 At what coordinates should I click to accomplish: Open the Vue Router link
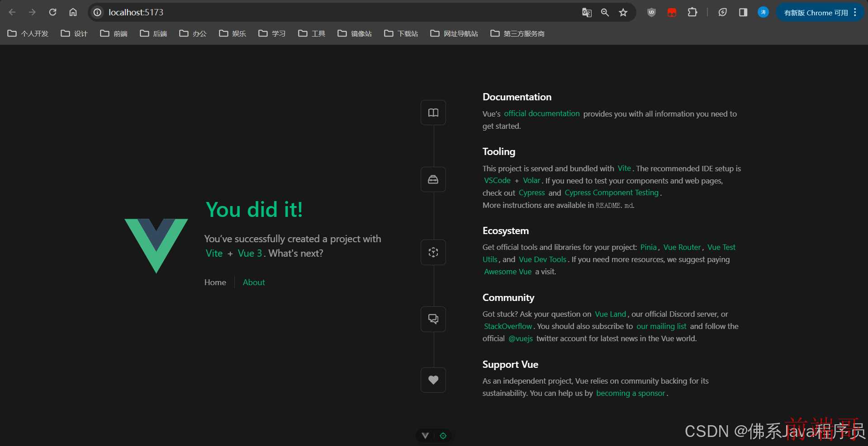(682, 248)
